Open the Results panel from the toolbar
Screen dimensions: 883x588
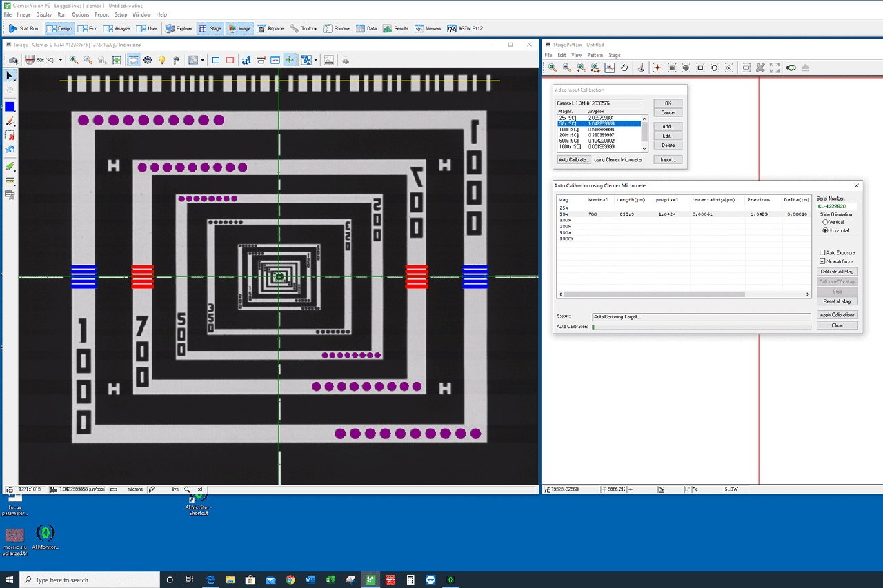395,28
